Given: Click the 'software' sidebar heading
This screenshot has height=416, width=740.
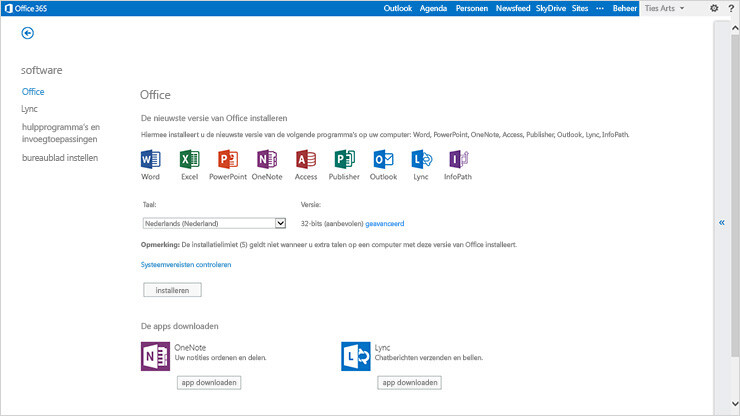Looking at the screenshot, I should (42, 70).
